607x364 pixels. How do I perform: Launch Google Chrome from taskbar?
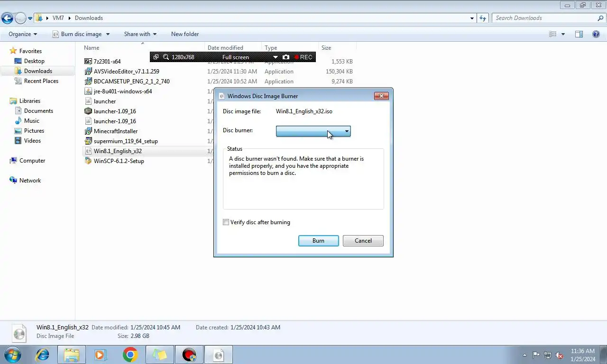[x=130, y=355]
